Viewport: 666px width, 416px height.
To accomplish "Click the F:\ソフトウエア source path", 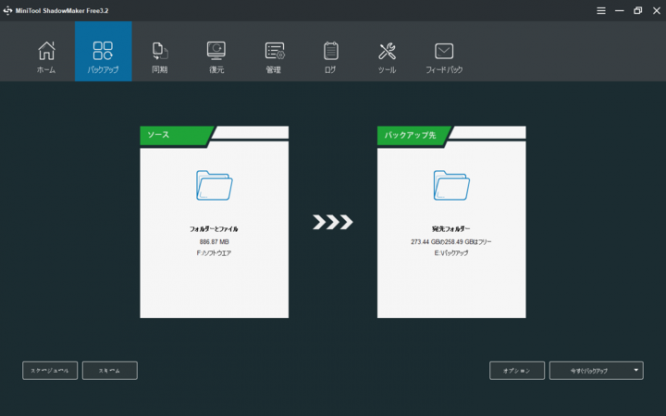I will (x=214, y=253).
